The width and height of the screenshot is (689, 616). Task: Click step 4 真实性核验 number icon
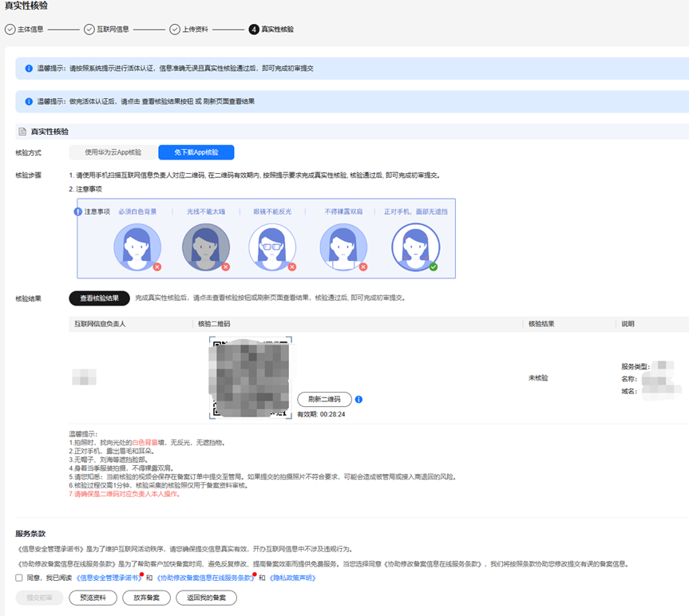click(x=254, y=30)
